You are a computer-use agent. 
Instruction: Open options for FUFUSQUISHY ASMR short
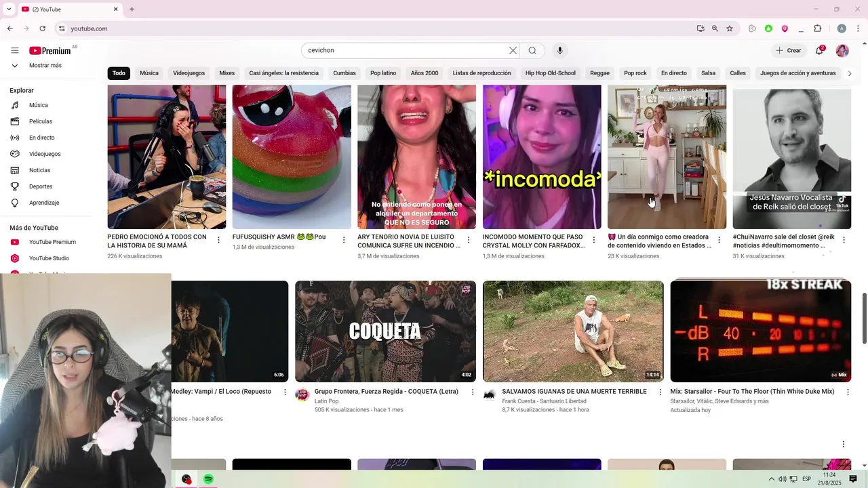click(344, 240)
